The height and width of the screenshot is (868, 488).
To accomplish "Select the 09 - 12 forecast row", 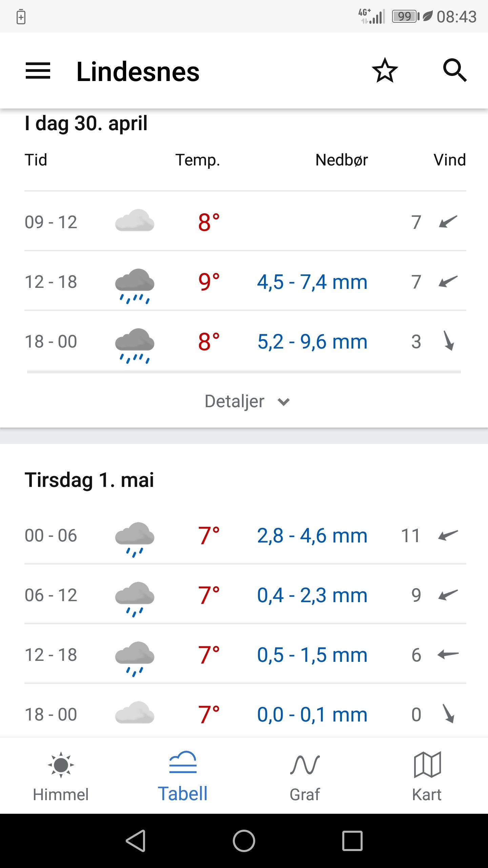I will [245, 222].
